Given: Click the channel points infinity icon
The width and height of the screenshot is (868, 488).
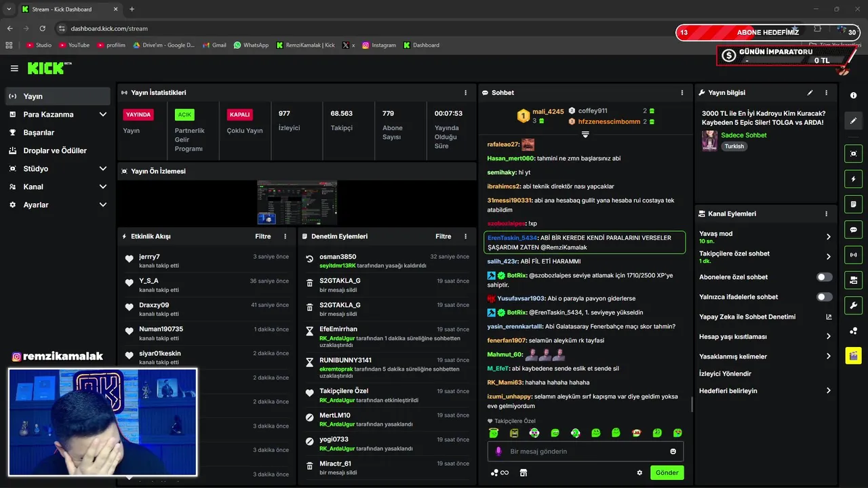Looking at the screenshot, I should point(500,473).
